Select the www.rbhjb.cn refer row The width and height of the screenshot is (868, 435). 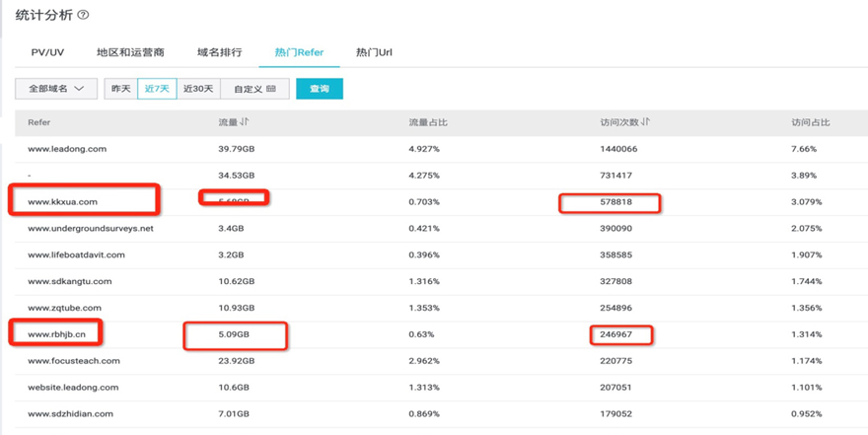point(57,334)
